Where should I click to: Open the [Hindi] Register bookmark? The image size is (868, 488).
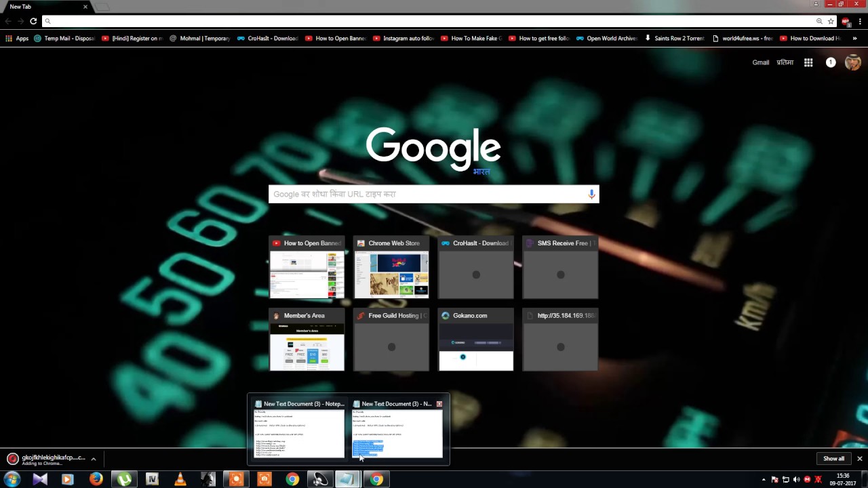[x=132, y=39]
